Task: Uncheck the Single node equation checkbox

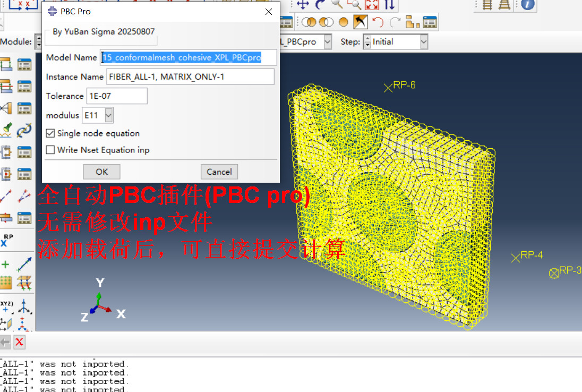Action: point(50,133)
